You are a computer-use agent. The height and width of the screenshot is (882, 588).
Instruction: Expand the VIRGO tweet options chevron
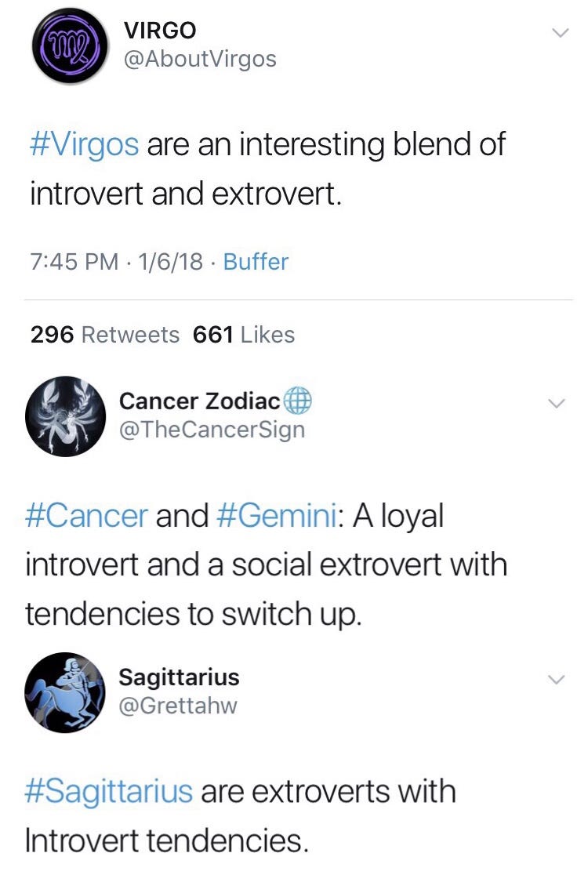[x=558, y=34]
